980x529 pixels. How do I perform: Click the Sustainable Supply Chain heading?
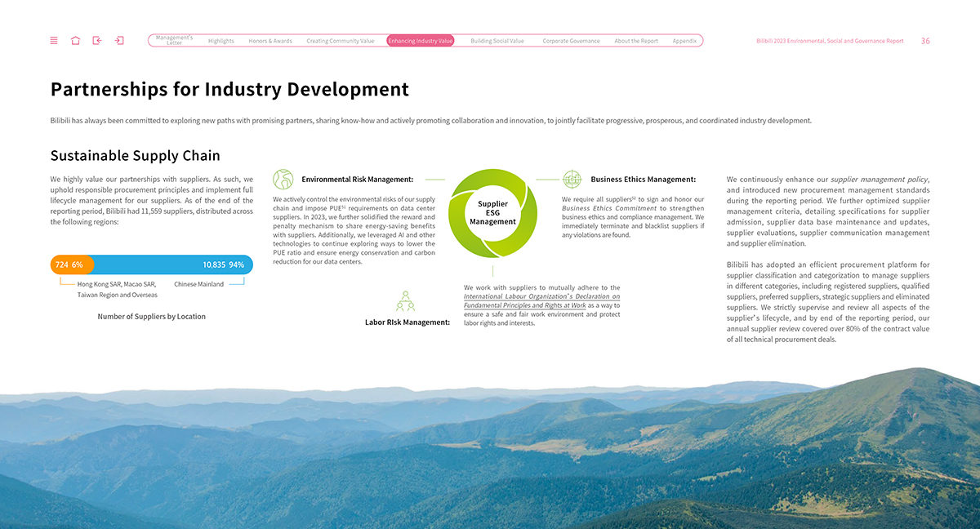click(x=135, y=155)
